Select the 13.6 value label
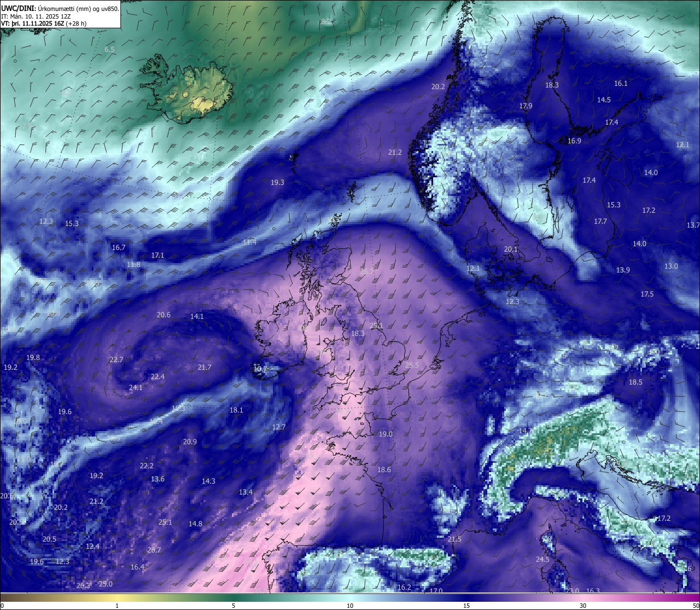Viewport: 700px width, 610px height. click(157, 479)
